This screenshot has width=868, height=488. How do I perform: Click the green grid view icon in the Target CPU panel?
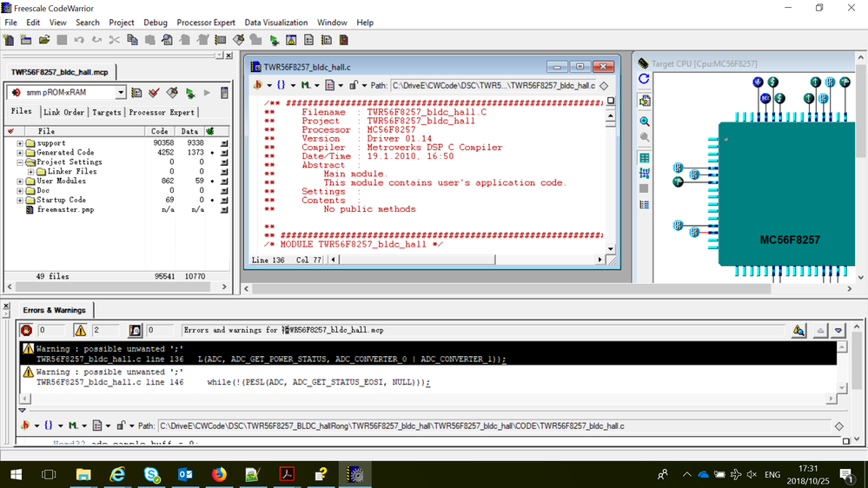pos(645,158)
